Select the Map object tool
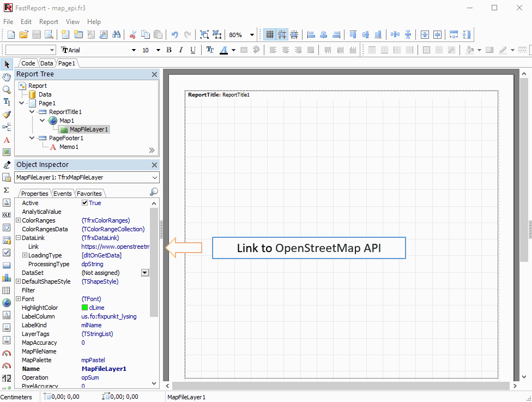 coord(7,303)
